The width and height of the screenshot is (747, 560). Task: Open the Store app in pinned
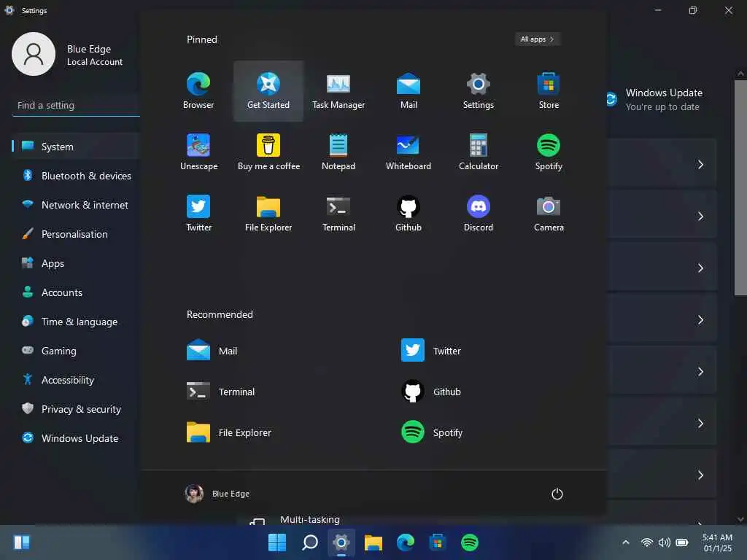point(549,91)
